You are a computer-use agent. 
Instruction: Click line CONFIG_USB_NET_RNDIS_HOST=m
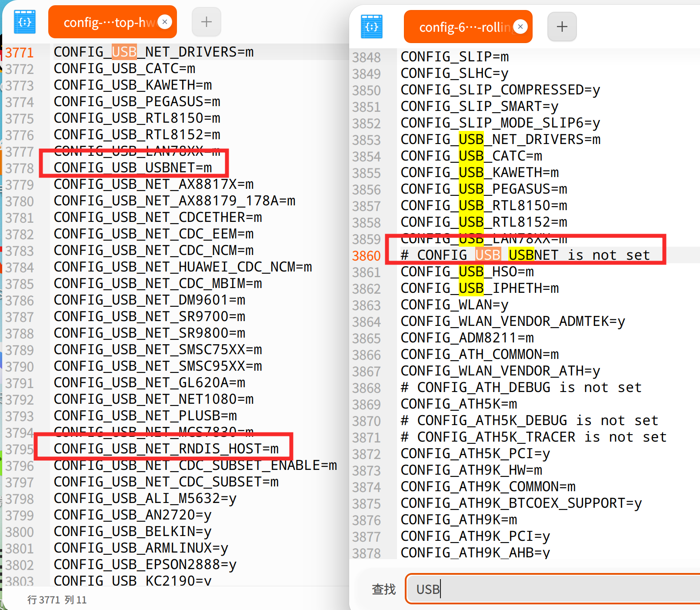(x=166, y=449)
